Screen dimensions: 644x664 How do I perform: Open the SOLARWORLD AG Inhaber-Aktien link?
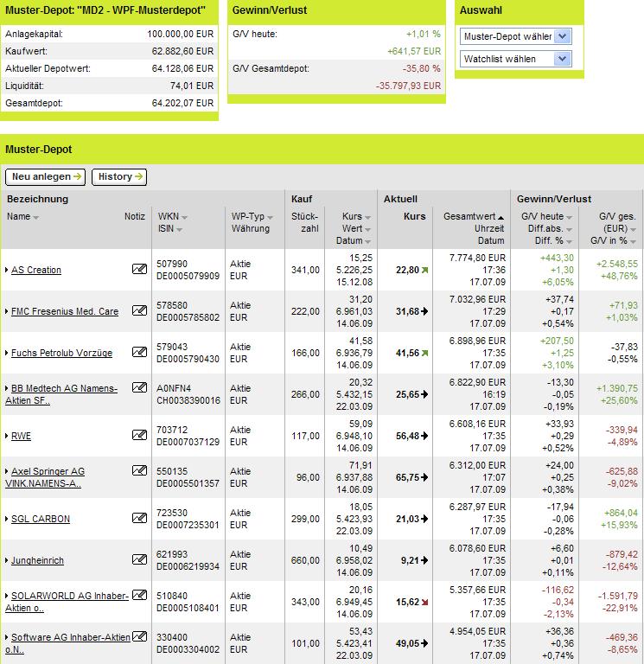(x=67, y=602)
